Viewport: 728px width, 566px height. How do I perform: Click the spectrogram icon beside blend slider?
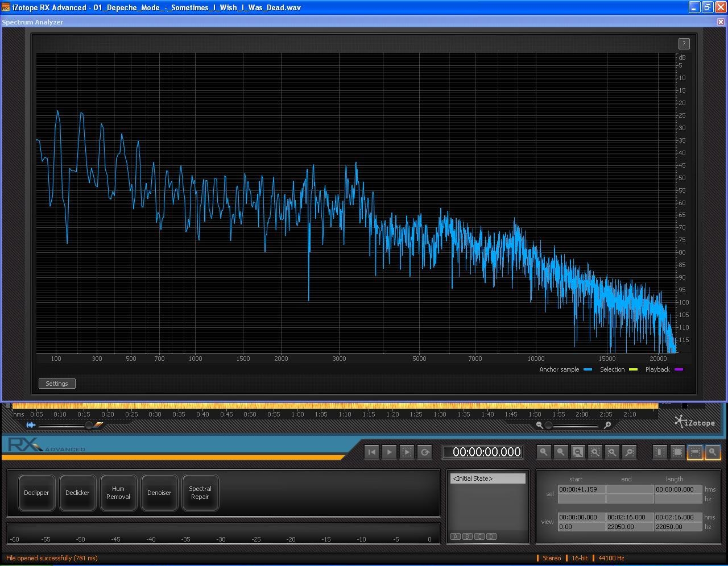pos(99,424)
